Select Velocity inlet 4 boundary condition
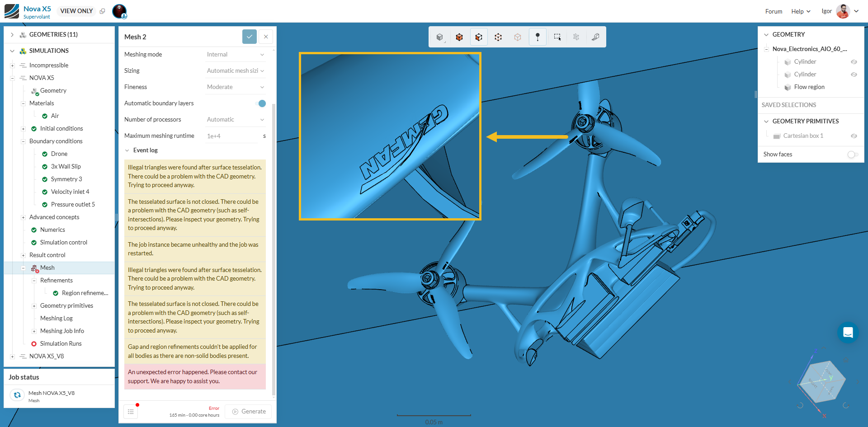 pyautogui.click(x=70, y=192)
